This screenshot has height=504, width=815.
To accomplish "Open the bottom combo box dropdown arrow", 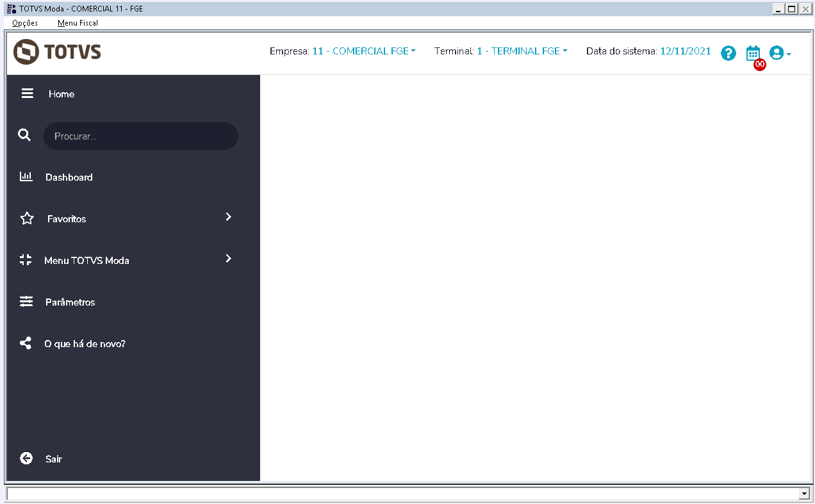I will coord(805,494).
